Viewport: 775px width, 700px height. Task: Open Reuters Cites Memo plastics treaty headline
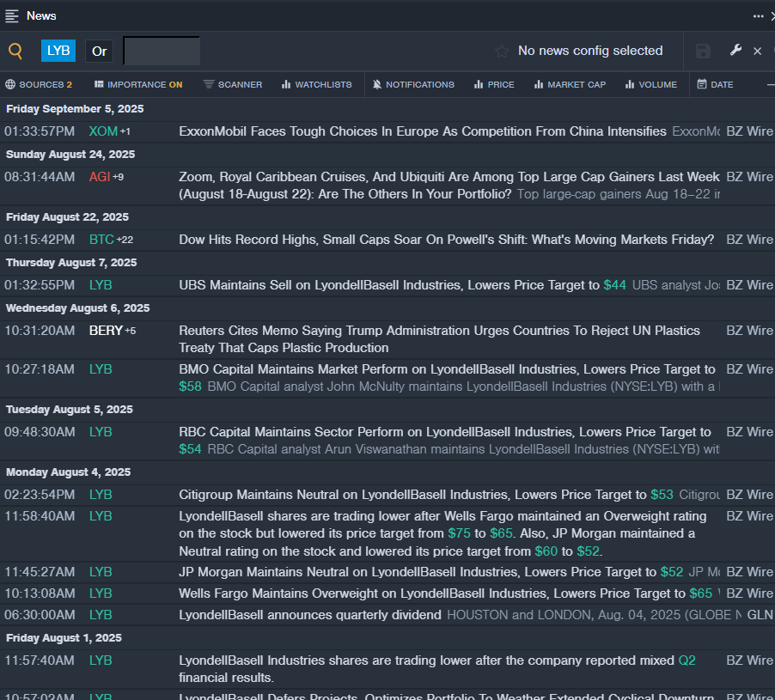(439, 339)
